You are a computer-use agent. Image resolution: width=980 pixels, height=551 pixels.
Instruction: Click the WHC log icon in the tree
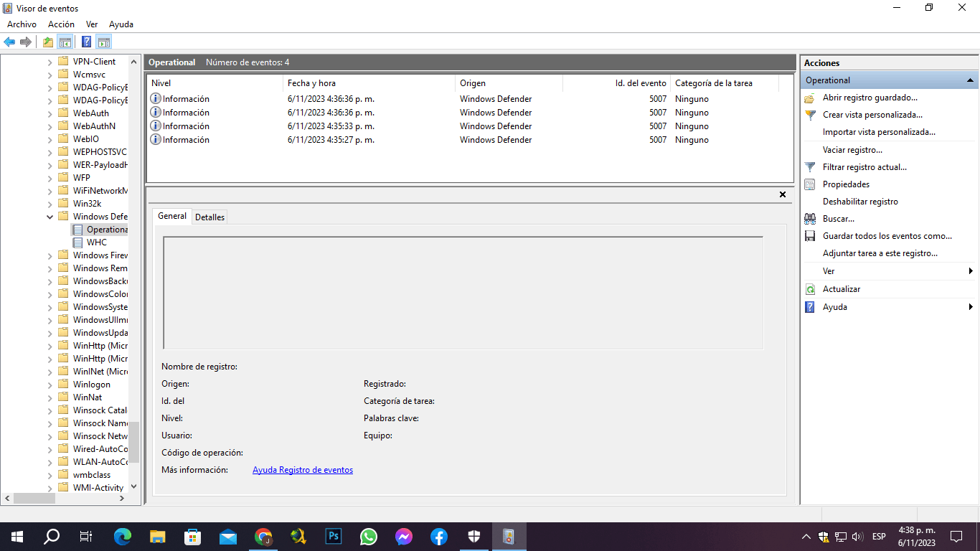click(77, 242)
